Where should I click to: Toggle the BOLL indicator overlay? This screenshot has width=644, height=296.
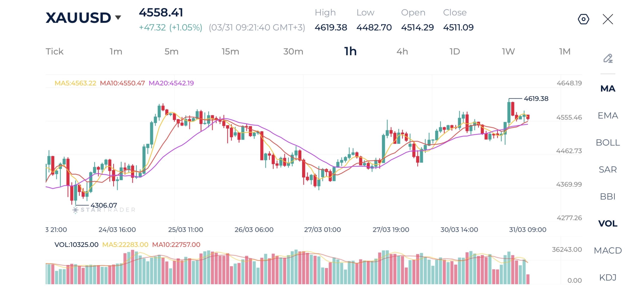[x=608, y=143]
